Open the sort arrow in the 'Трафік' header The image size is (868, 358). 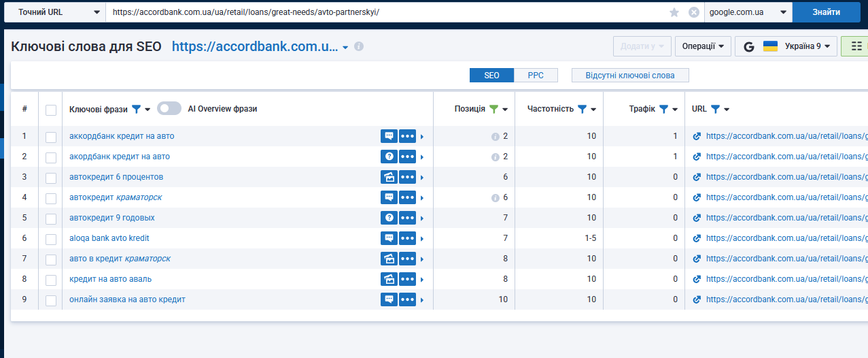[675, 110]
